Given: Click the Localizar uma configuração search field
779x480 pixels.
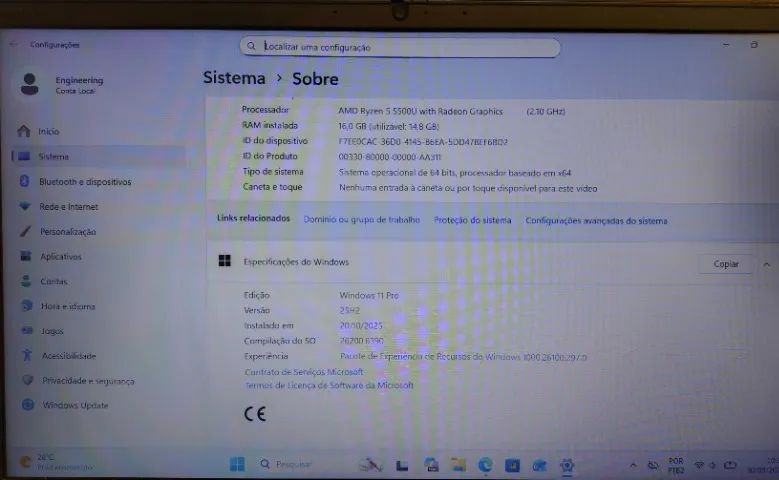Looking at the screenshot, I should pyautogui.click(x=400, y=47).
